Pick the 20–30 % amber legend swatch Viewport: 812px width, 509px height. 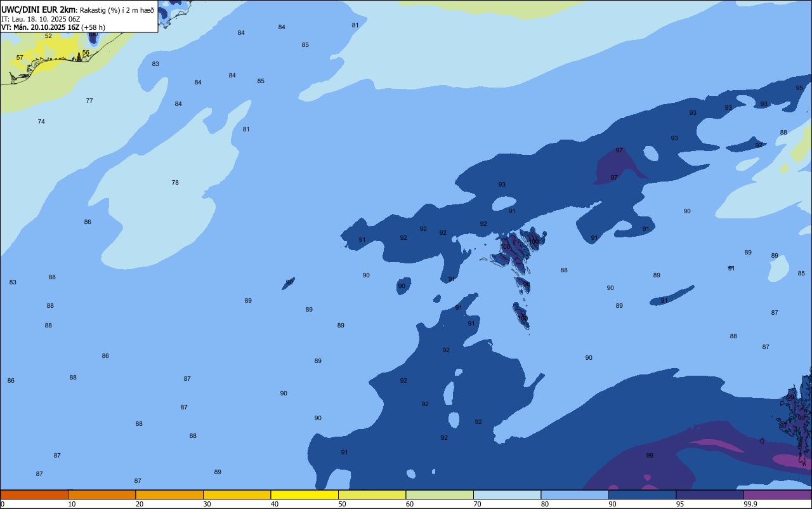(169, 494)
